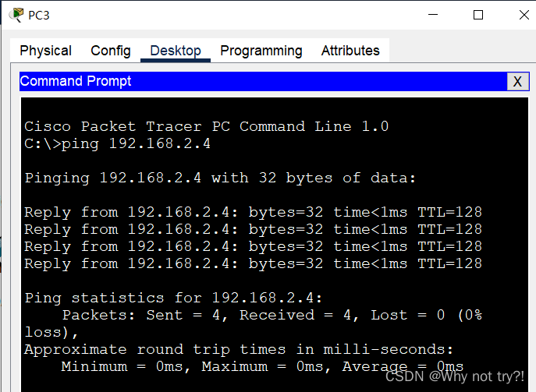This screenshot has height=392, width=536.
Task: Click the Cisco Packet Tracer PC Command Line header
Action: (207, 127)
